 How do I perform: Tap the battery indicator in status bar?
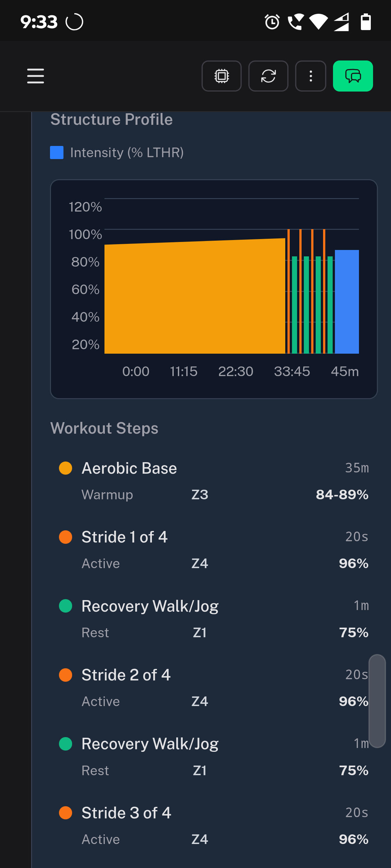click(366, 22)
